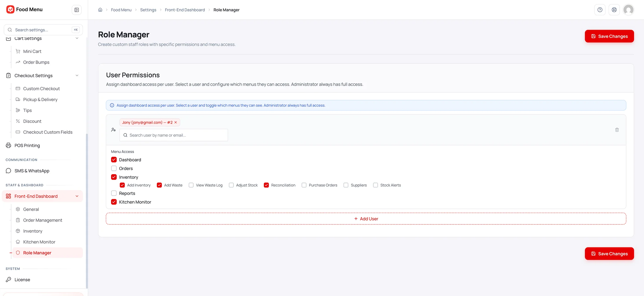This screenshot has width=644, height=296.
Task: Uncheck the Dashboard menu access checkbox
Action: 114,160
